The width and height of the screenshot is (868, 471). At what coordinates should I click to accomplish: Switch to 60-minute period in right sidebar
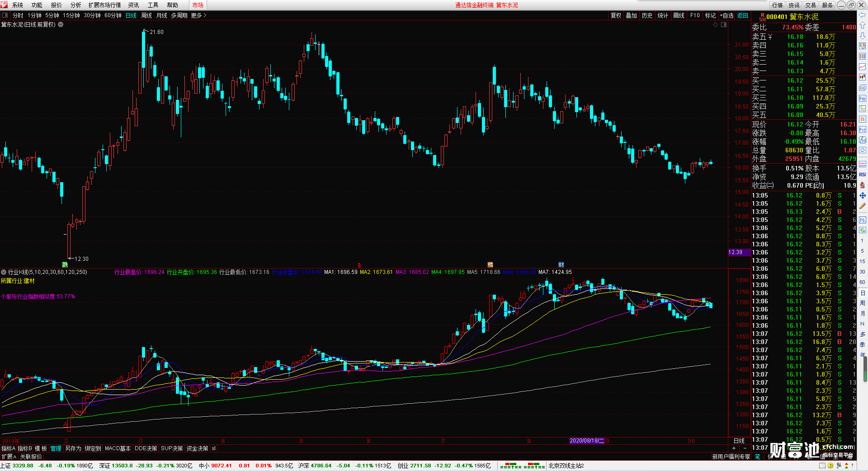pyautogui.click(x=863, y=282)
